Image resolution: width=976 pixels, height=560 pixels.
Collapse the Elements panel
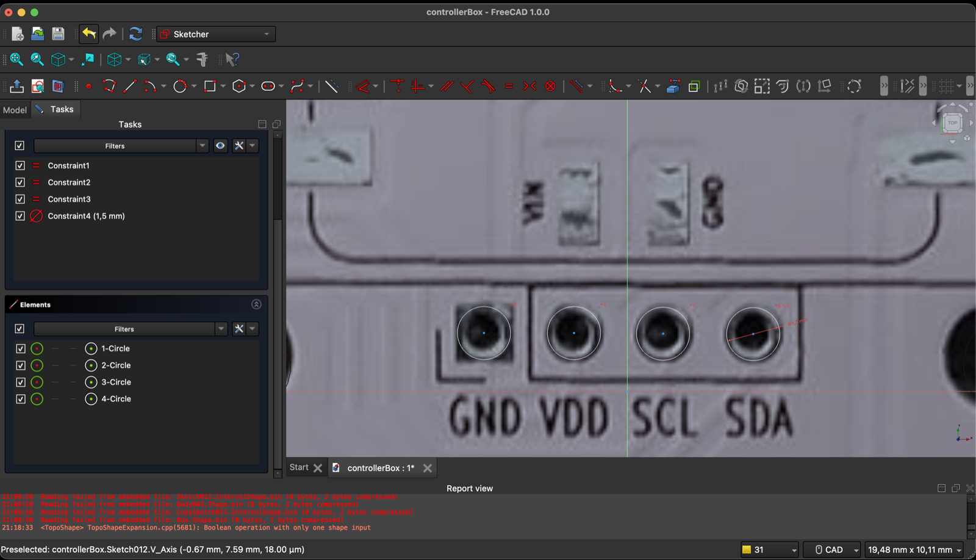click(x=256, y=304)
